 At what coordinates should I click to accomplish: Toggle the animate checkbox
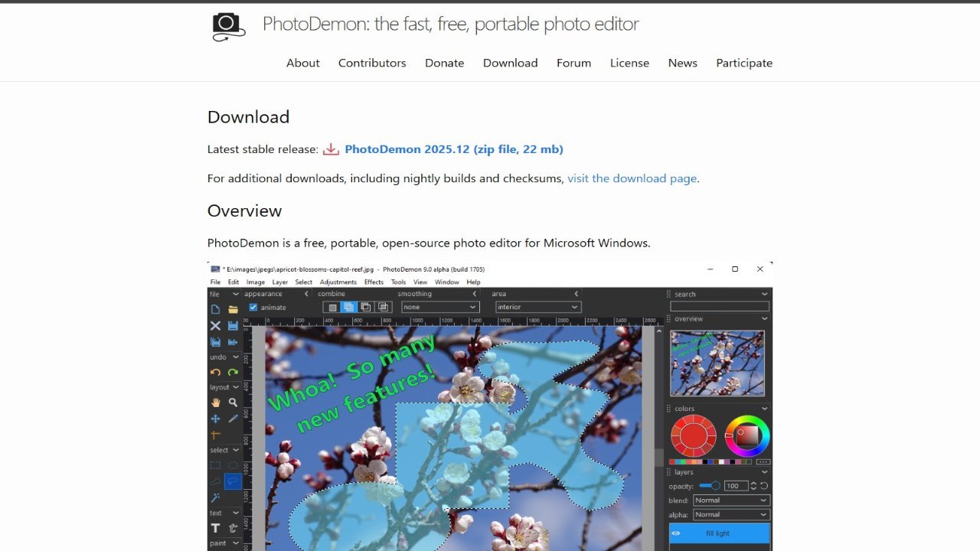(x=253, y=308)
